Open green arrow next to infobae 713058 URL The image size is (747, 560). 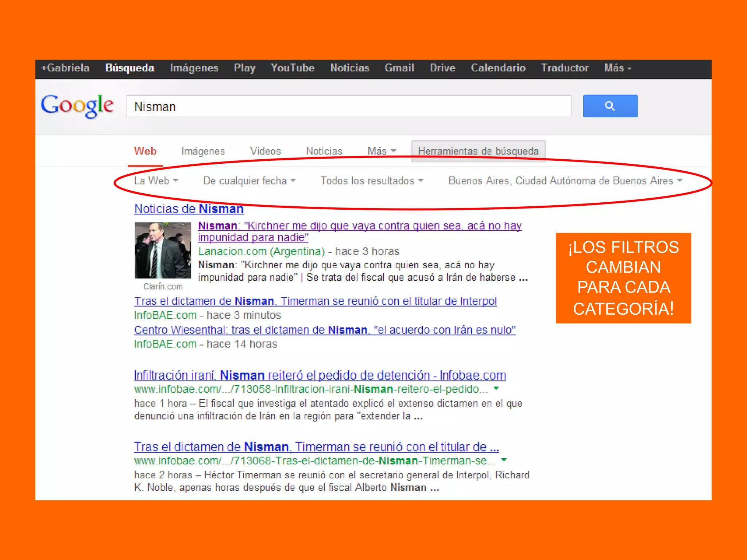(496, 389)
